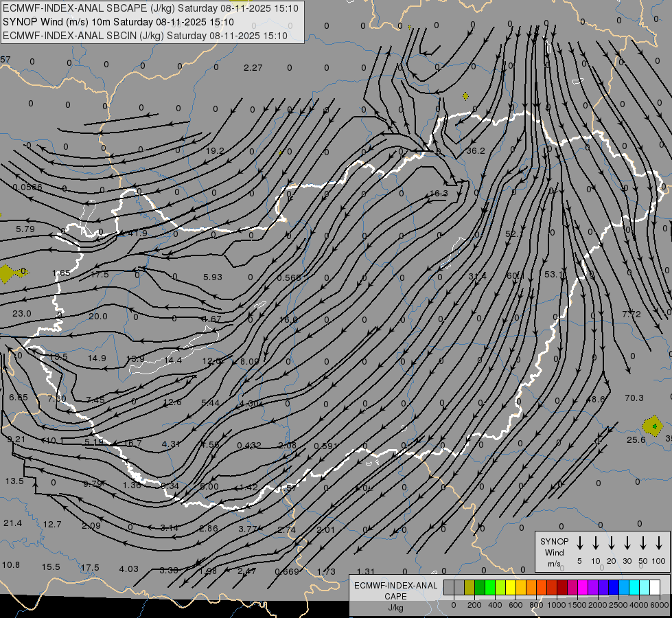The image size is (672, 618).
Task: Click the 7.72 value on the map
Action: [632, 314]
